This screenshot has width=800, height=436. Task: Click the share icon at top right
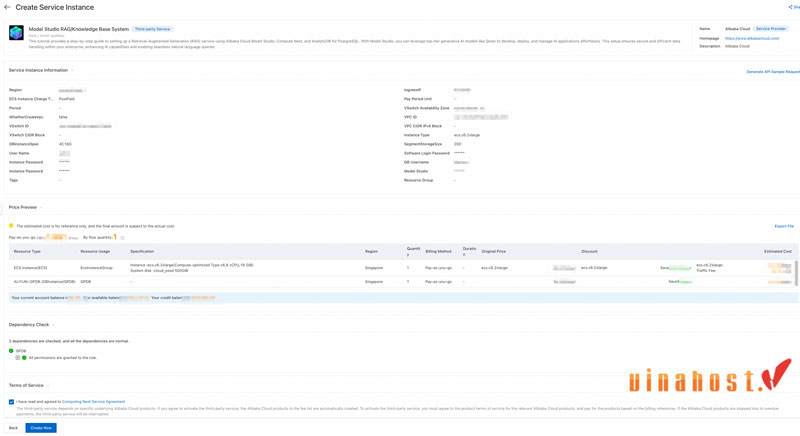pos(790,7)
